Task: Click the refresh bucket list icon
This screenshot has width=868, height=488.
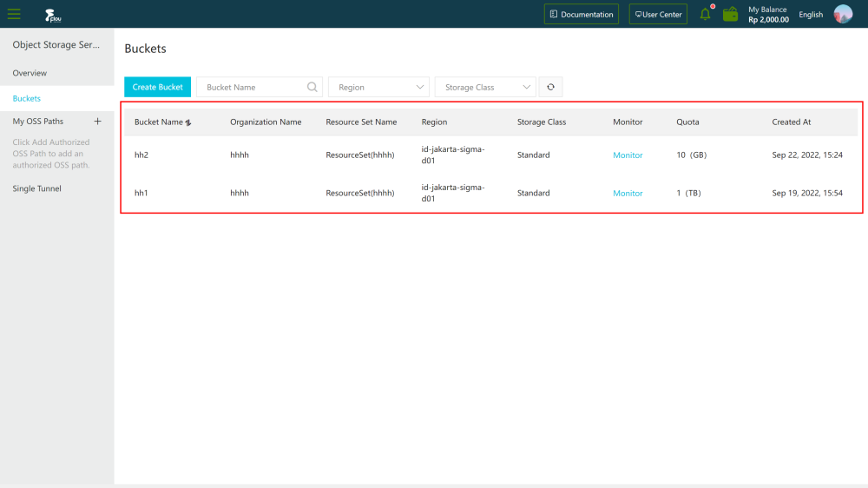Action: pyautogui.click(x=550, y=87)
